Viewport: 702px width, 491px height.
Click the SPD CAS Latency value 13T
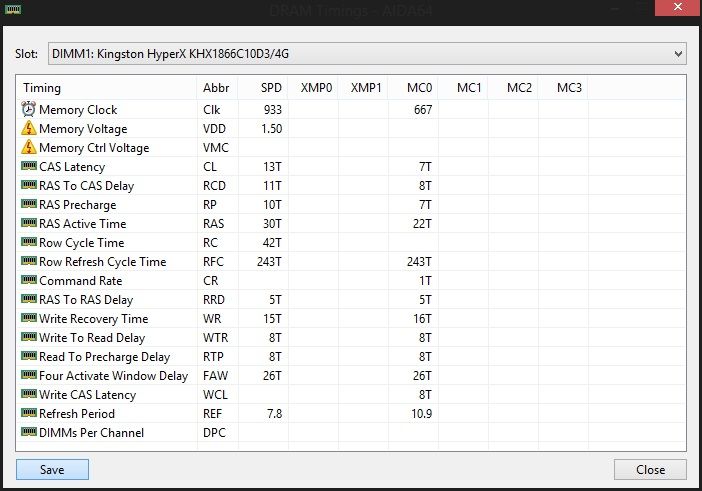click(273, 167)
